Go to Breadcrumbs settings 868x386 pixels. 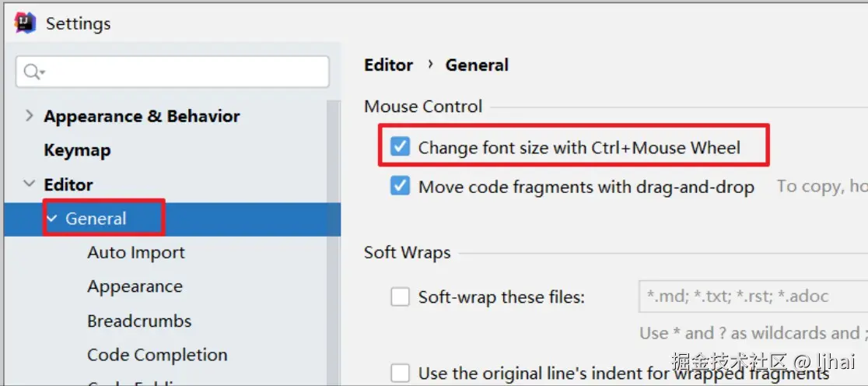click(x=139, y=321)
